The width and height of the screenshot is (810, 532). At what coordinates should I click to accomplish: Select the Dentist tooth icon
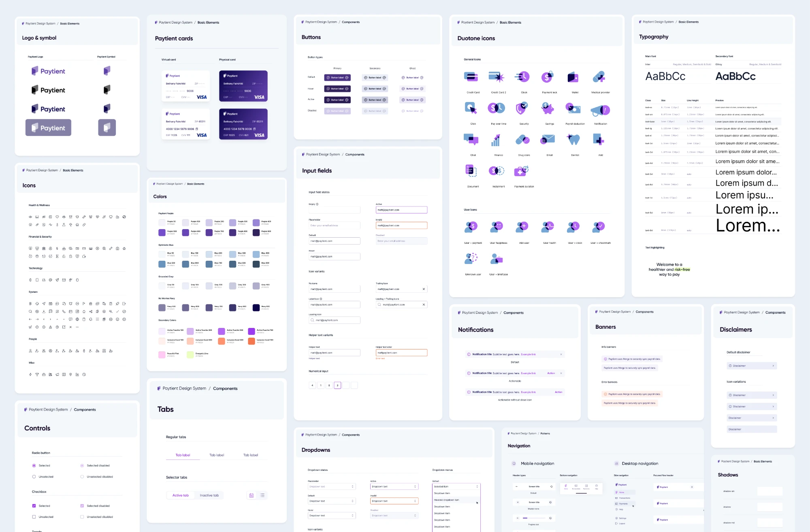(573, 139)
